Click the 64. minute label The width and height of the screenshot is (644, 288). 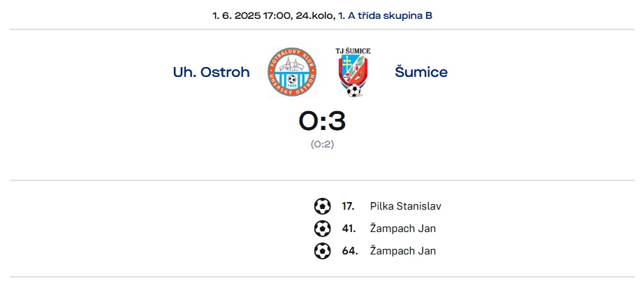point(350,251)
